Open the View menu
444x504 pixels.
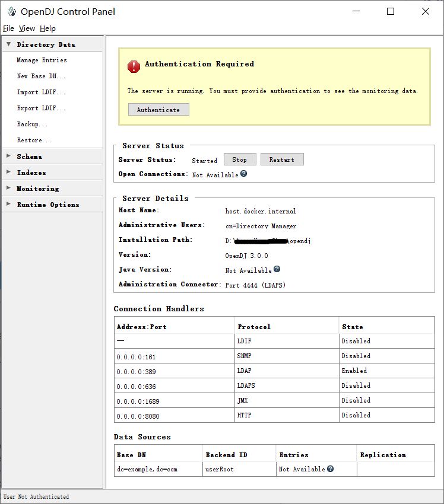[27, 28]
